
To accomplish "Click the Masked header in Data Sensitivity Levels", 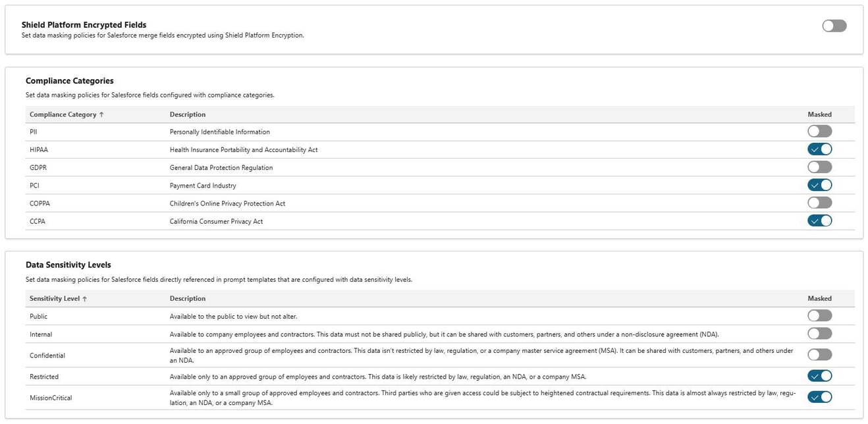I will click(819, 298).
